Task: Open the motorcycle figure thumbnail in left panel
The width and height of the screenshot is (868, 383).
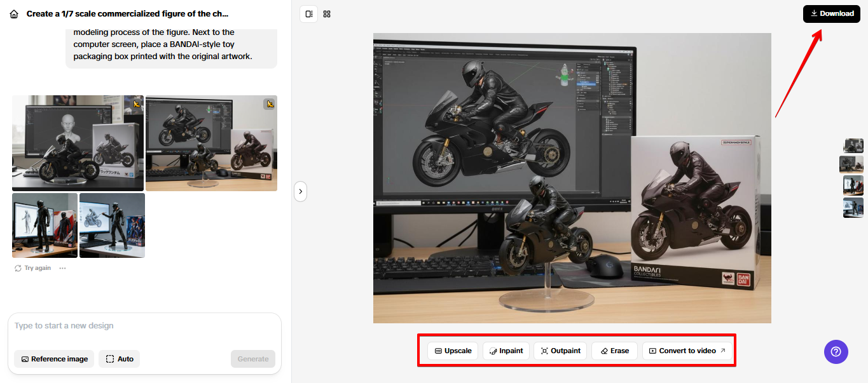Action: (211, 143)
